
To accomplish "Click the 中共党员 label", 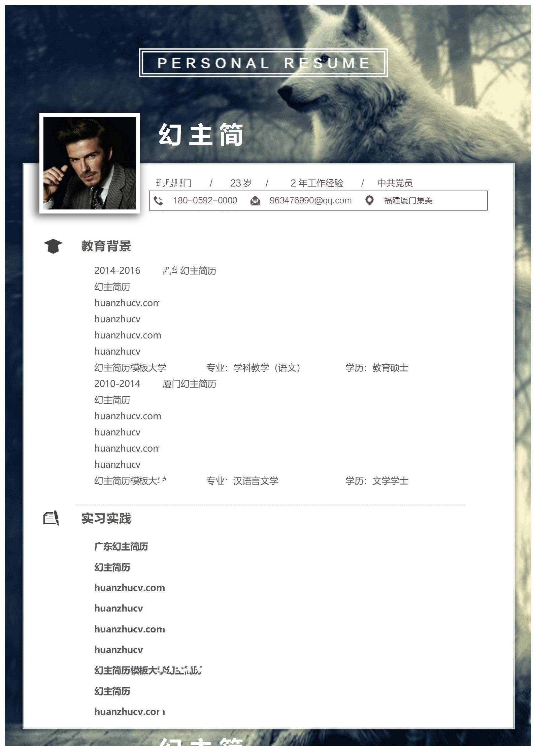I will (395, 183).
